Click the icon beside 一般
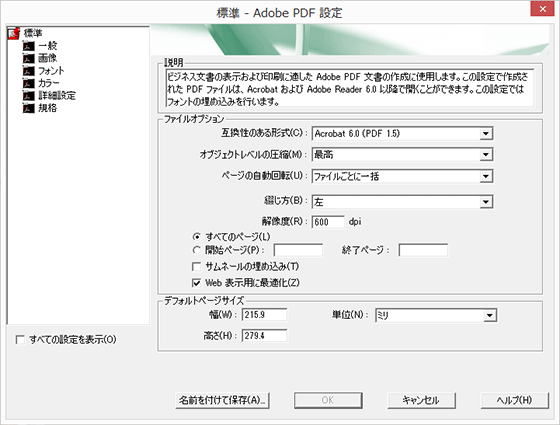Screen dimensions: 560x425 pos(29,46)
